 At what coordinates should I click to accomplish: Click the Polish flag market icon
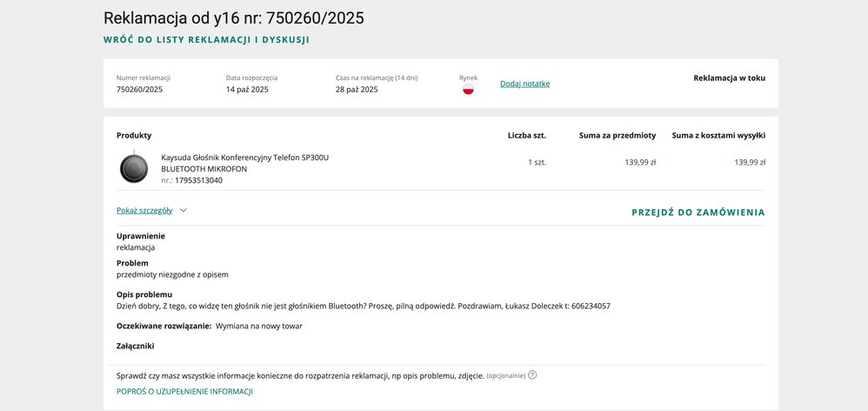coord(468,89)
